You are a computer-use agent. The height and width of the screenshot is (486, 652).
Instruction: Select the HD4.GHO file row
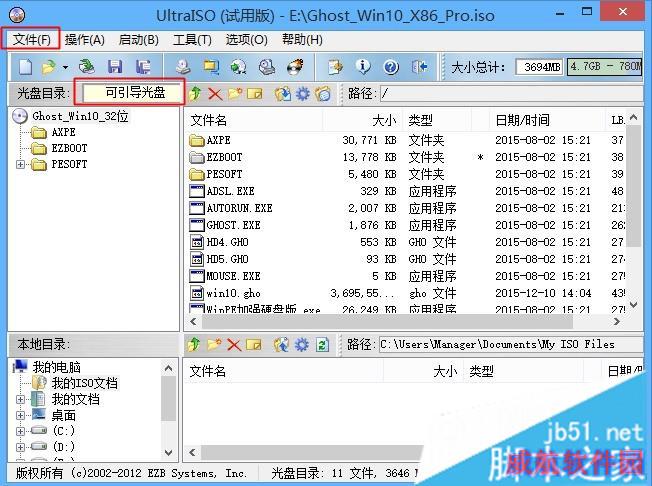click(x=405, y=242)
